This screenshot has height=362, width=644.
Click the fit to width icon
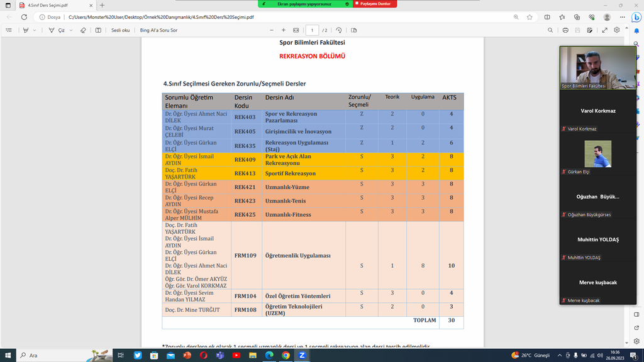[296, 30]
